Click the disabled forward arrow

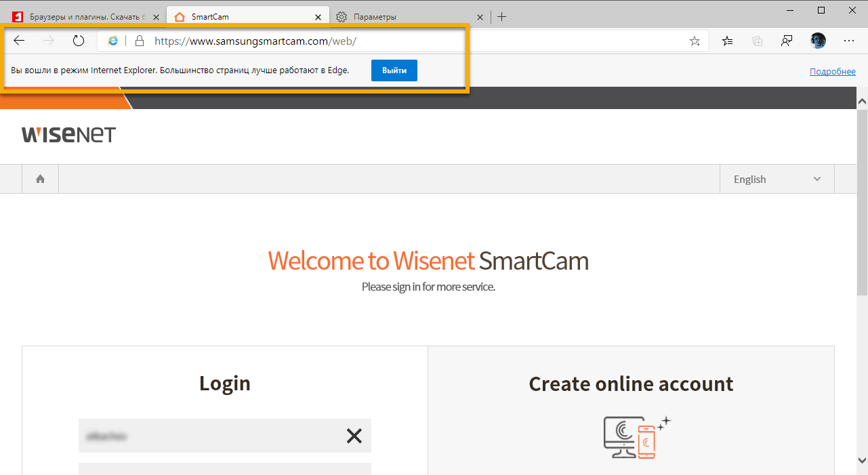pyautogui.click(x=49, y=41)
